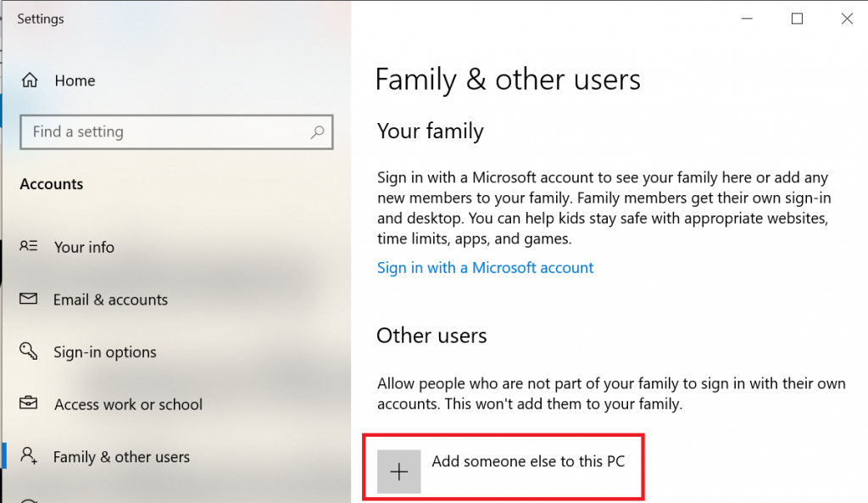The height and width of the screenshot is (503, 868).
Task: Go to Your info section
Action: point(84,247)
